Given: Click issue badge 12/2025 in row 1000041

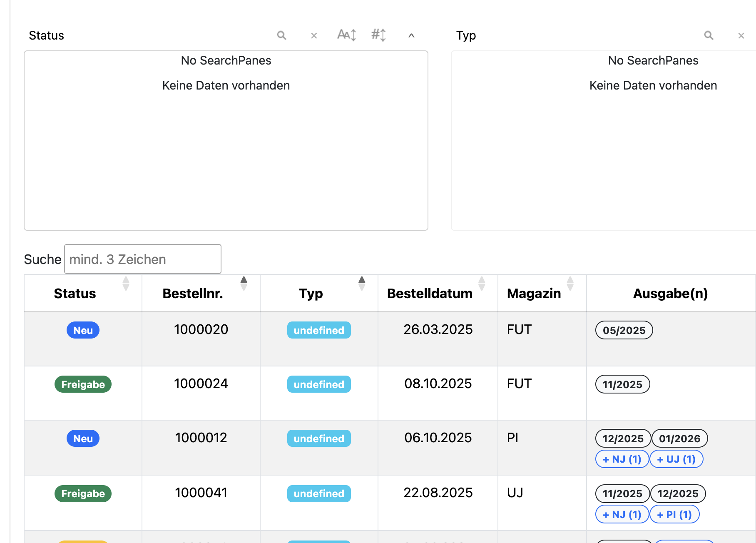Looking at the screenshot, I should (x=678, y=493).
